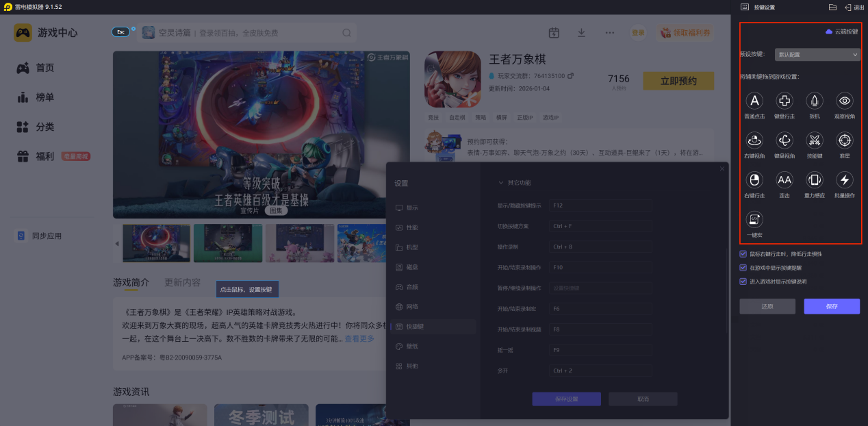This screenshot has width=868, height=426.
Task: Click the previous arrow of thumbnail strip
Action: tap(116, 243)
